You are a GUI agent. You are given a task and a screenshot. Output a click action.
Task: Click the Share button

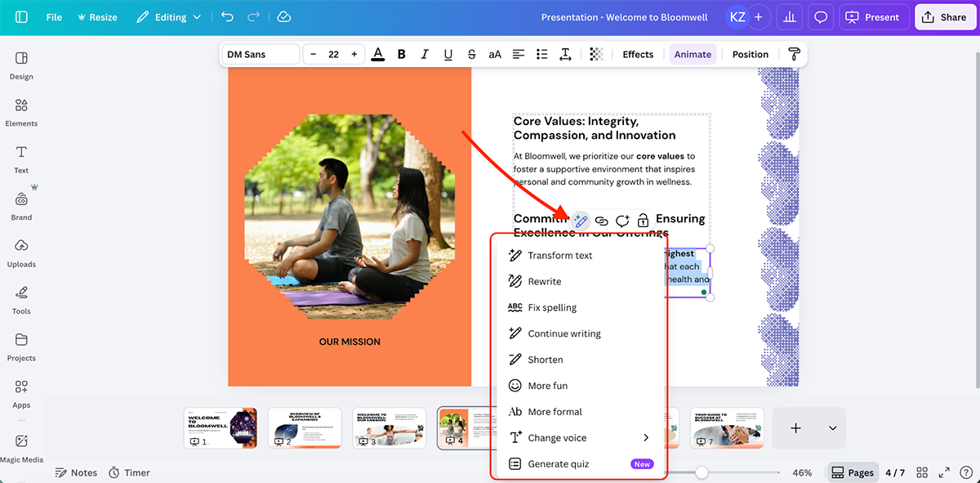tap(945, 16)
